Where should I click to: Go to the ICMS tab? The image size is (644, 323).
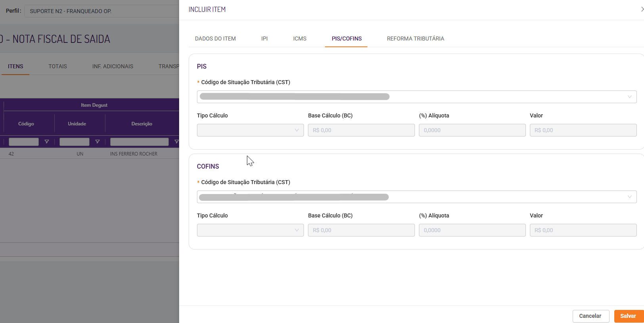(300, 38)
